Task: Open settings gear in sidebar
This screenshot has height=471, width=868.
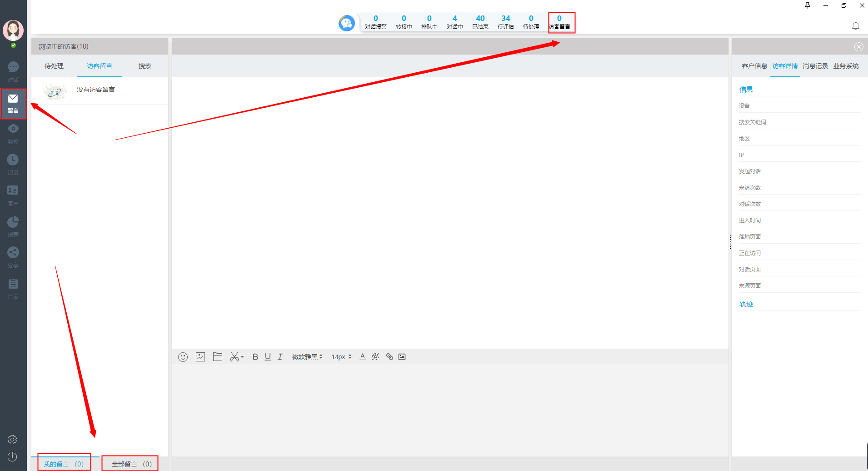Action: 13,440
